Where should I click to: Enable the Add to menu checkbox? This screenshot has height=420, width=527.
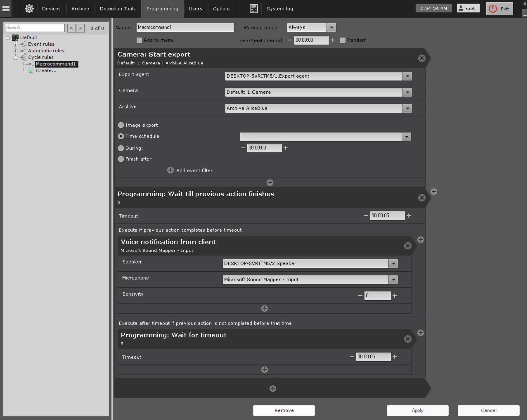click(x=139, y=40)
